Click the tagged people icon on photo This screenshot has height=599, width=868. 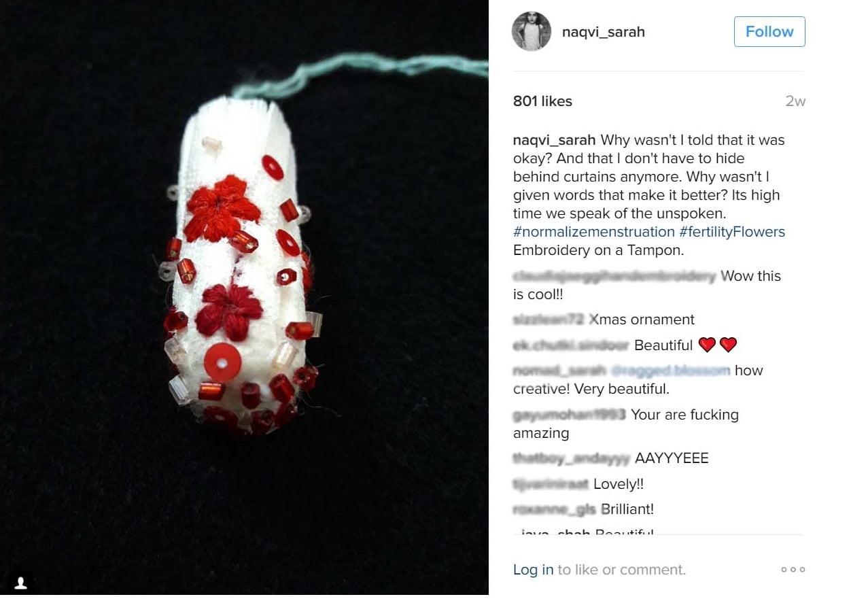[21, 583]
